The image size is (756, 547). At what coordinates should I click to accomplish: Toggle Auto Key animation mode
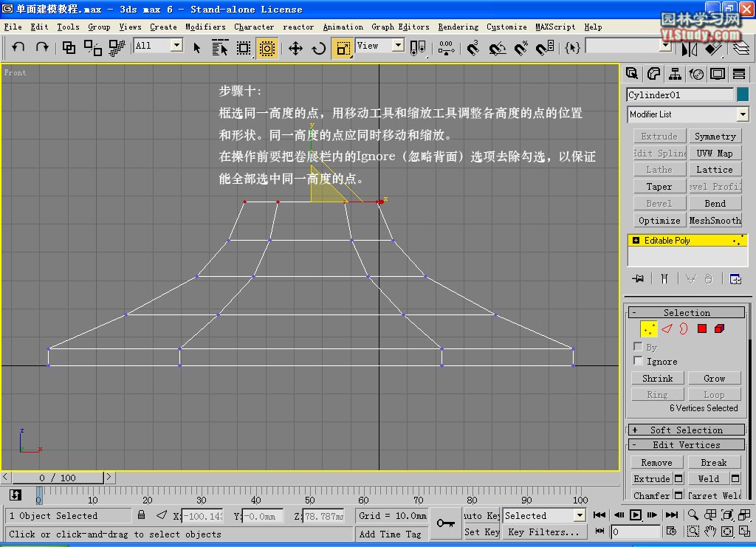pos(481,516)
